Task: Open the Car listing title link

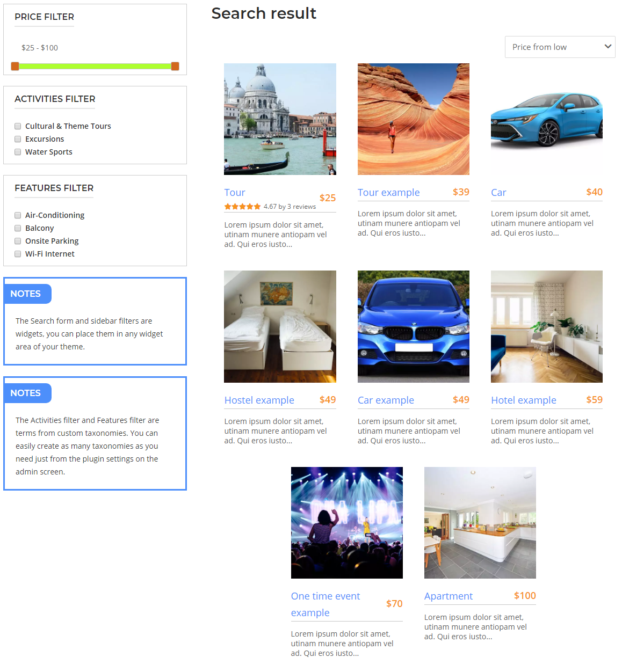Action: pyautogui.click(x=498, y=192)
